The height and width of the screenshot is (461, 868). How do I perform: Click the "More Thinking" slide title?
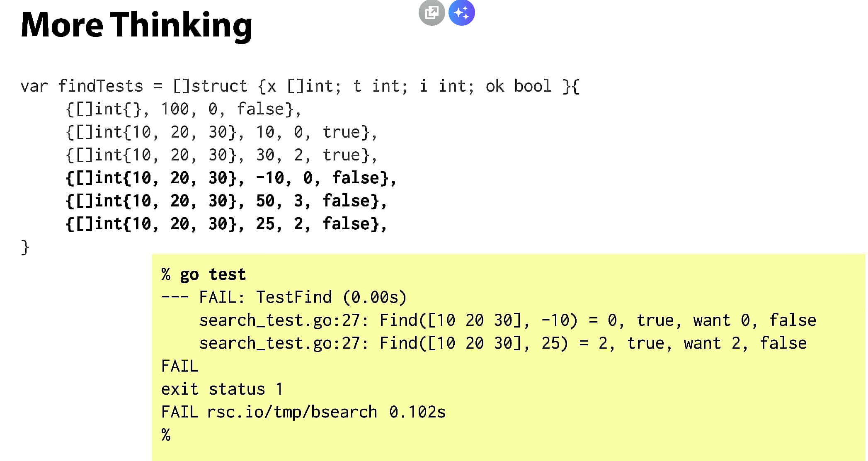[x=136, y=25]
